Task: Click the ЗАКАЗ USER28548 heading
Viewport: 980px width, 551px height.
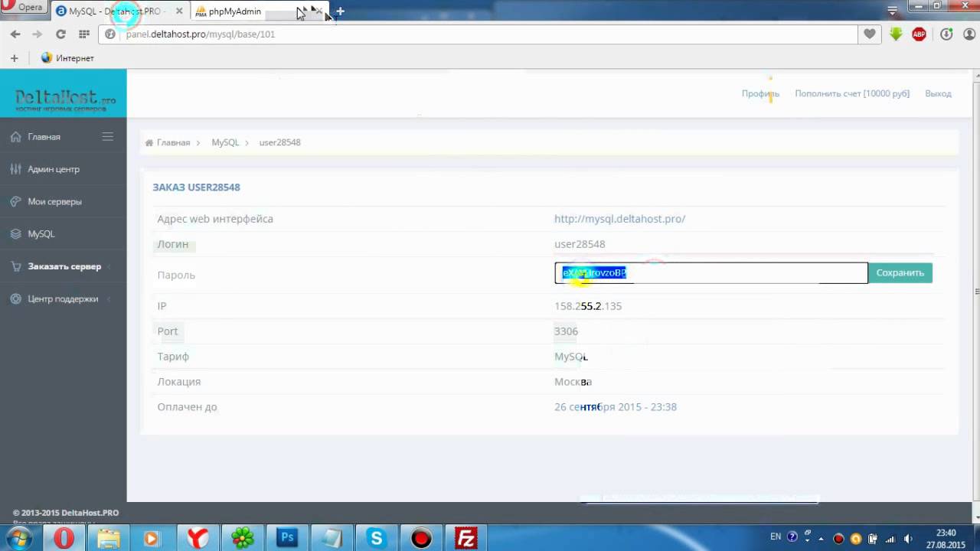Action: point(196,187)
